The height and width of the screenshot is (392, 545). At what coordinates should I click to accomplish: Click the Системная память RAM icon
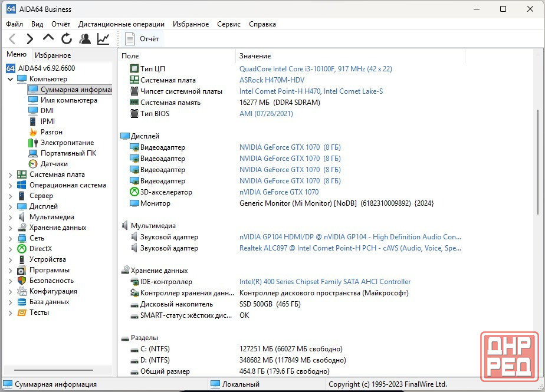134,102
